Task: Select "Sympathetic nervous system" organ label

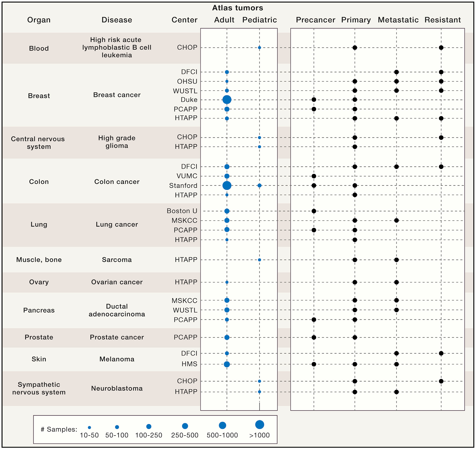Action: (x=39, y=388)
